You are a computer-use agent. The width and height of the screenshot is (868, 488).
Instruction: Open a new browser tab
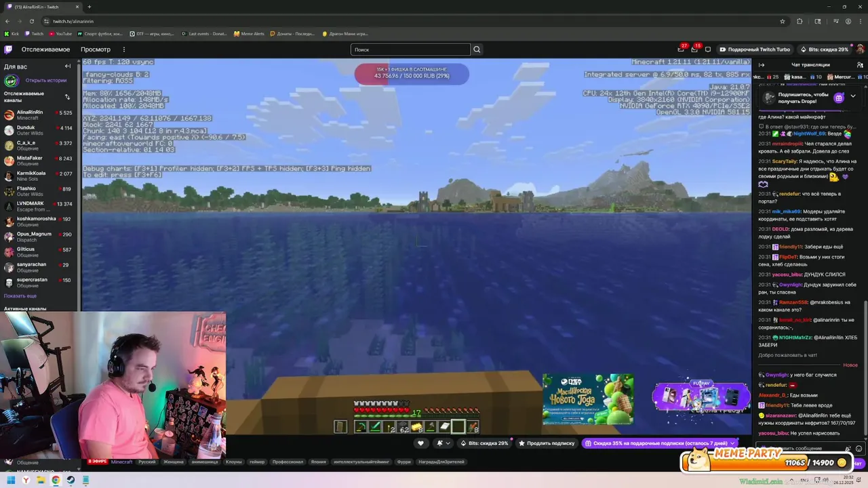click(x=89, y=7)
